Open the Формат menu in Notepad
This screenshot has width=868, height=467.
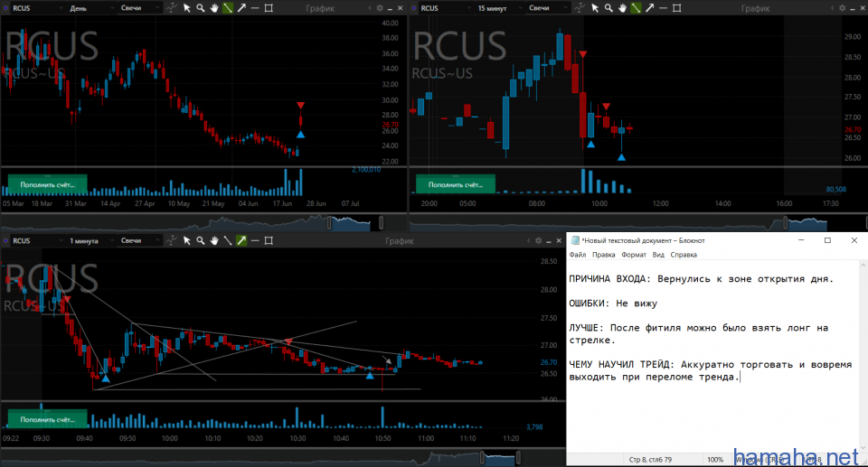coord(634,255)
